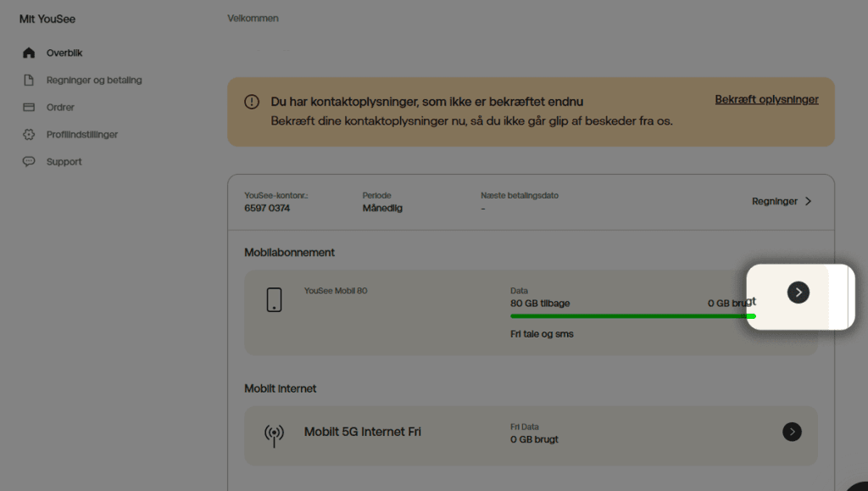Viewport: 868px width, 491px height.
Task: Expand the YouSee Mobil 80 subscription details
Action: tap(798, 292)
